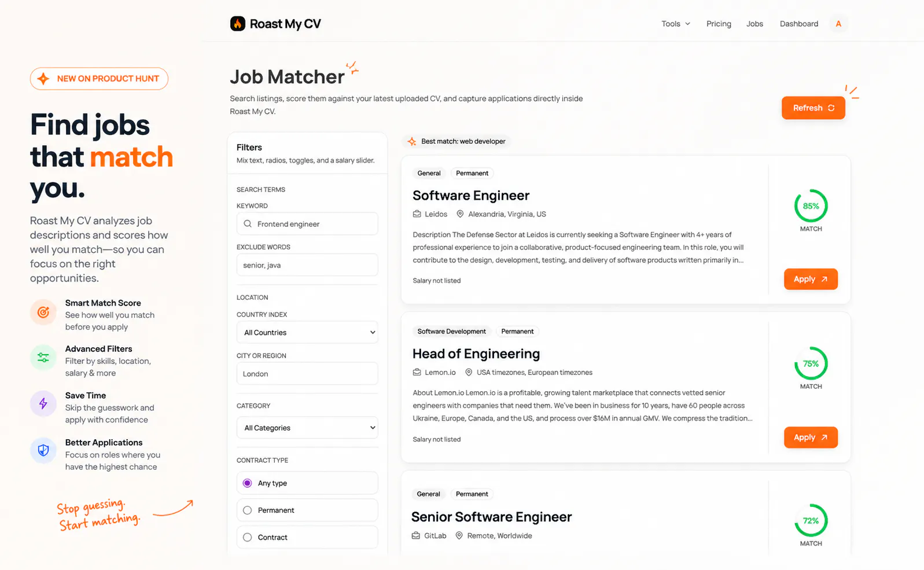
Task: Expand the Tools menu
Action: [x=676, y=24]
